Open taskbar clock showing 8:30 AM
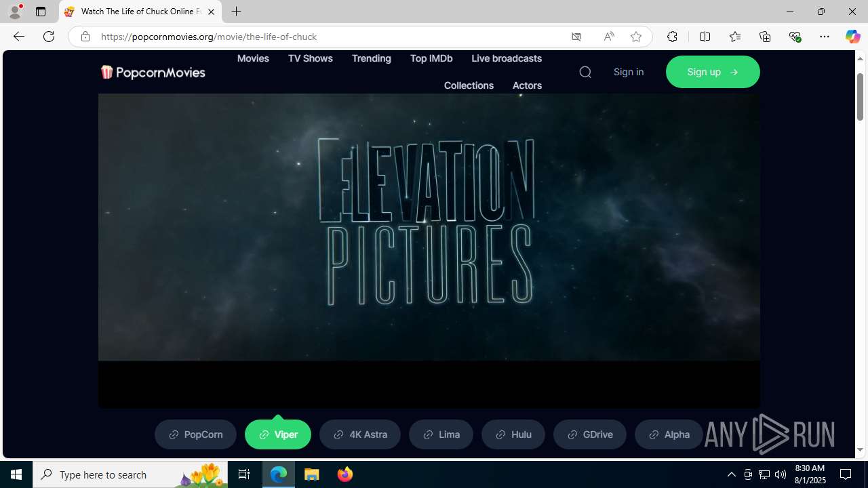 (810, 474)
